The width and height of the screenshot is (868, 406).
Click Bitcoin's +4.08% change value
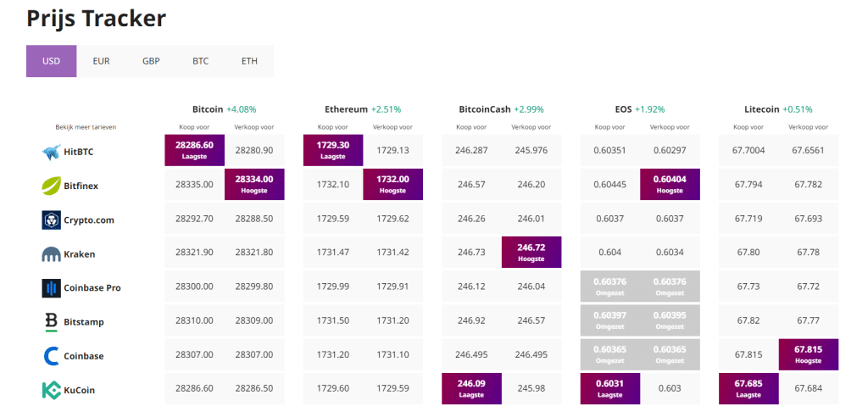pos(242,109)
